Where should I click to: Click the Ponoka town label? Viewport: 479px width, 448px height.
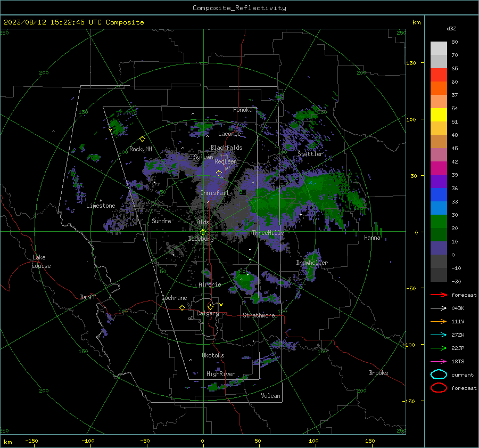coord(243,110)
